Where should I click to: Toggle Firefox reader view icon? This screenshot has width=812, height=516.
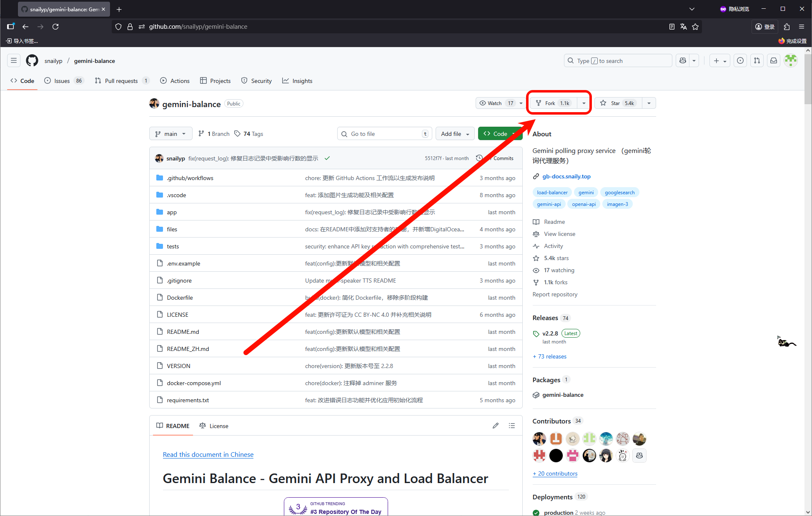[x=672, y=27]
